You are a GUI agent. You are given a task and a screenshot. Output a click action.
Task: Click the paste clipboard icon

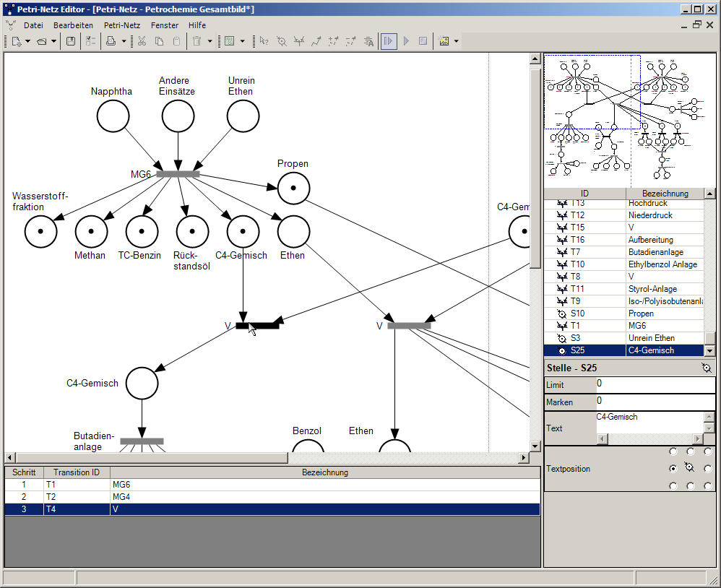pos(176,41)
